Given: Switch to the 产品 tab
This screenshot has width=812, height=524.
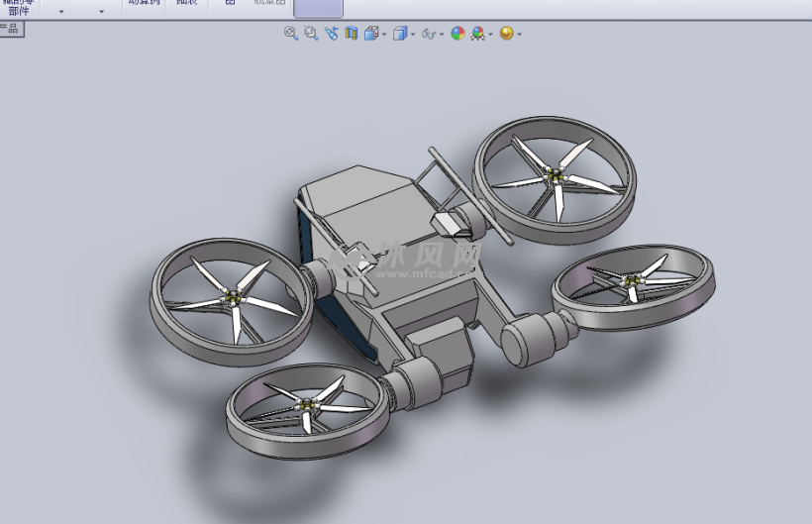Looking at the screenshot, I should pyautogui.click(x=10, y=28).
